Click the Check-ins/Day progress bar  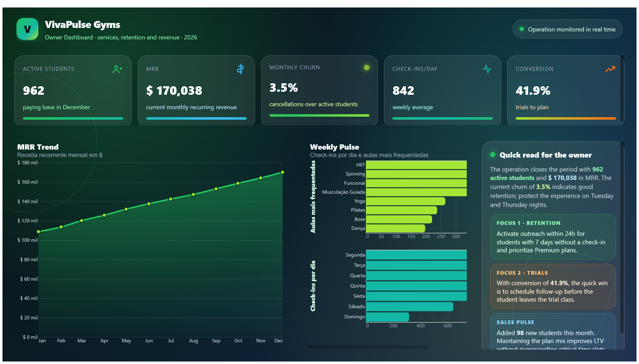tap(442, 118)
